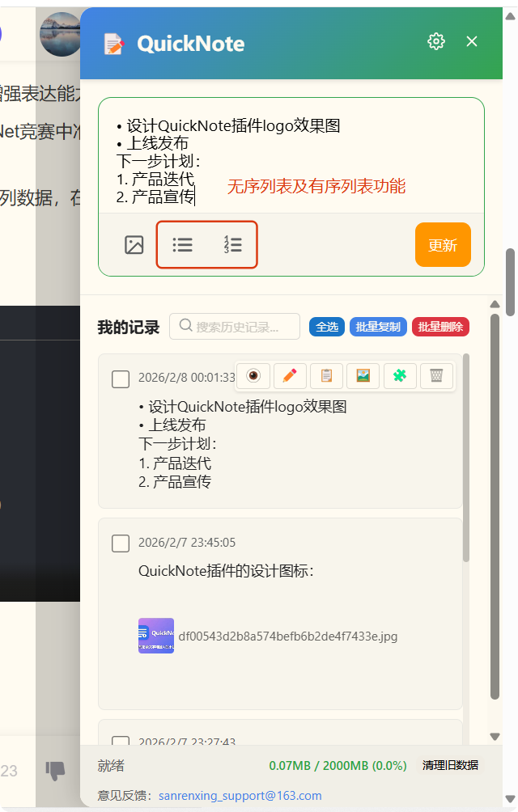
Task: Insert an image with the picture icon
Action: (134, 245)
